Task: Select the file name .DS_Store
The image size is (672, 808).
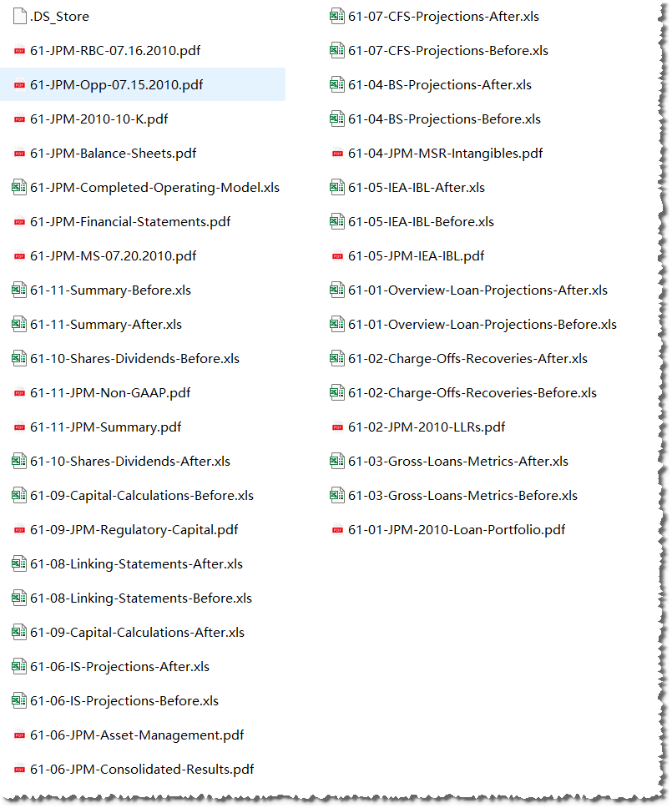Action: click(x=59, y=17)
